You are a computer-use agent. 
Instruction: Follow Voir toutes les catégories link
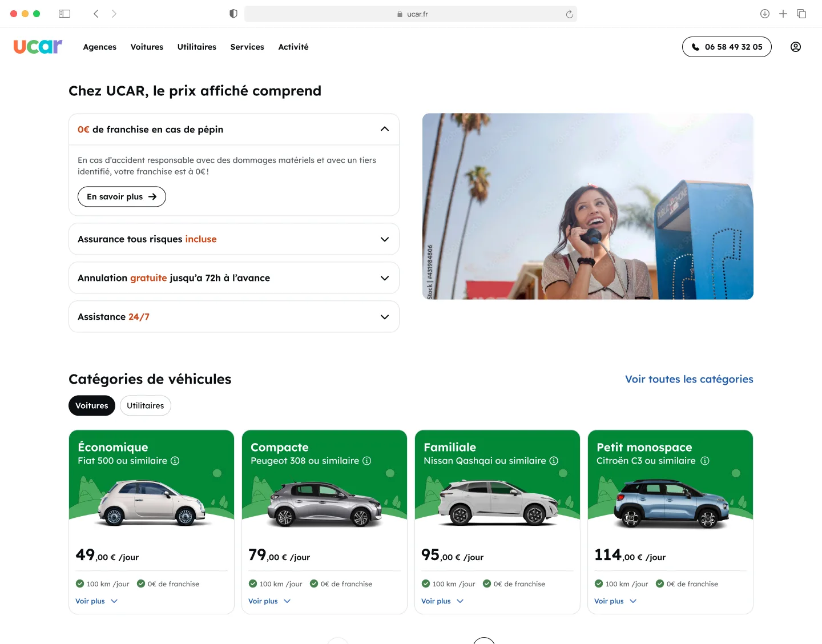(x=689, y=379)
